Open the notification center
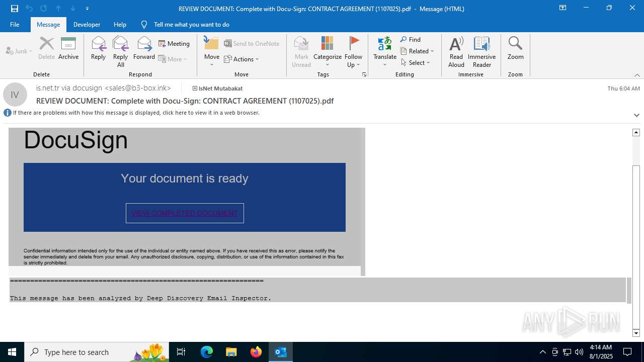The width and height of the screenshot is (644, 362). [627, 352]
